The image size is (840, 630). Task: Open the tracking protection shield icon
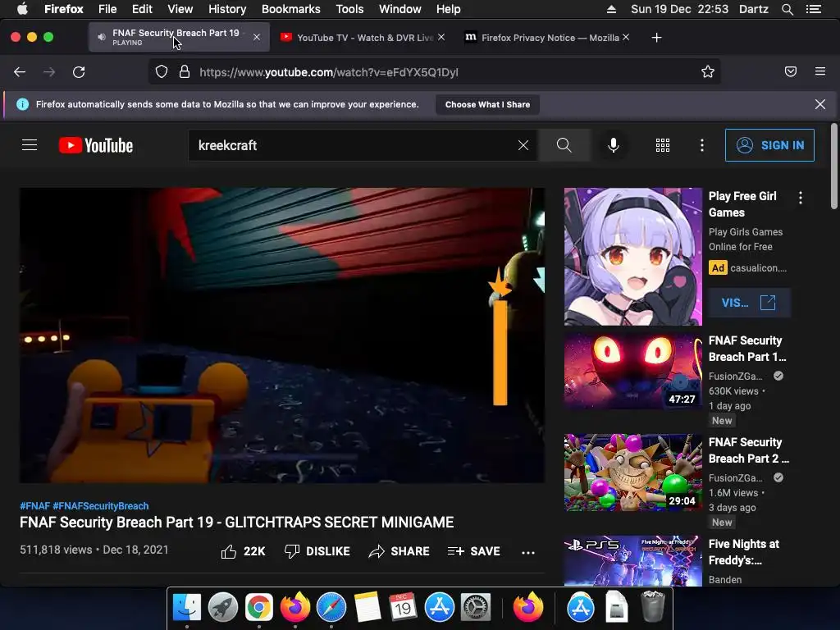click(x=162, y=72)
